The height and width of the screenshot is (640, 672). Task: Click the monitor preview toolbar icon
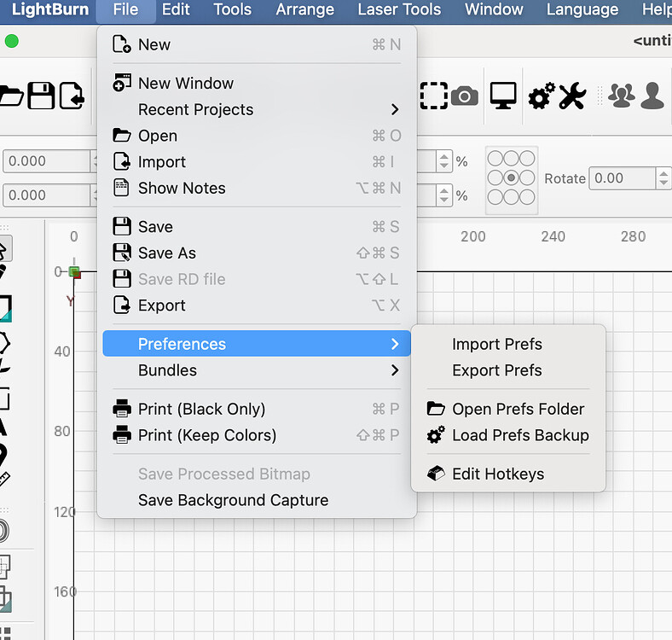tap(503, 96)
